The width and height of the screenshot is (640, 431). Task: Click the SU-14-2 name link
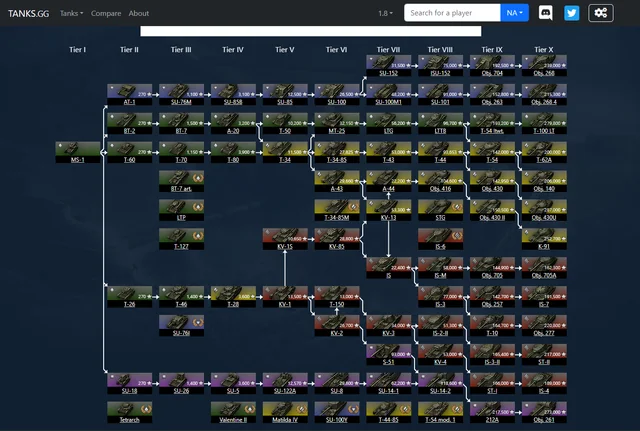coord(440,391)
